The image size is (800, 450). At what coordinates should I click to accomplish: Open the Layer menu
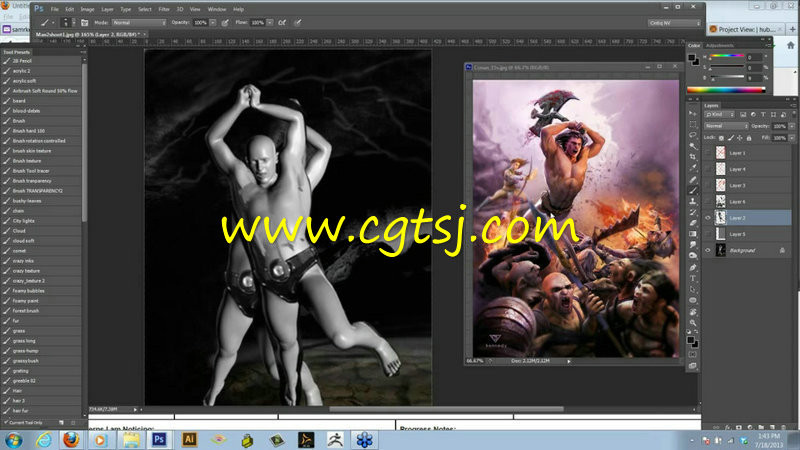(107, 9)
